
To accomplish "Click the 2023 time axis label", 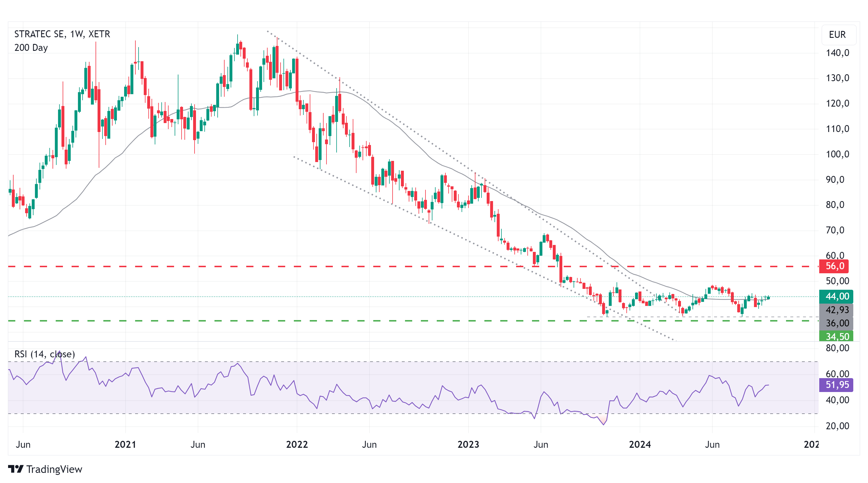I will coord(468,444).
